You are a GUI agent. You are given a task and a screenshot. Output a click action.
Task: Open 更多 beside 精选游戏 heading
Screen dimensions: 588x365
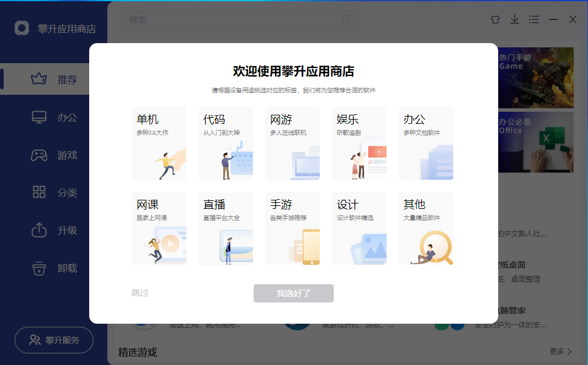click(x=559, y=351)
